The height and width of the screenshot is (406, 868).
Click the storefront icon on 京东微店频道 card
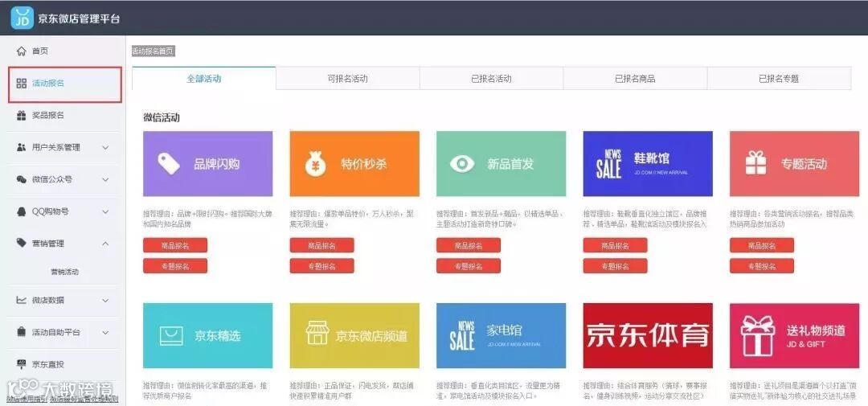click(317, 332)
